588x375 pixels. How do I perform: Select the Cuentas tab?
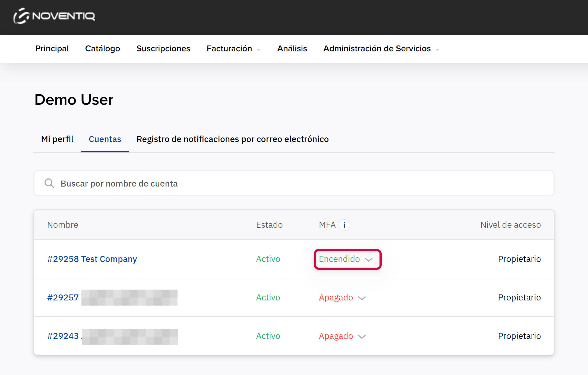point(105,139)
